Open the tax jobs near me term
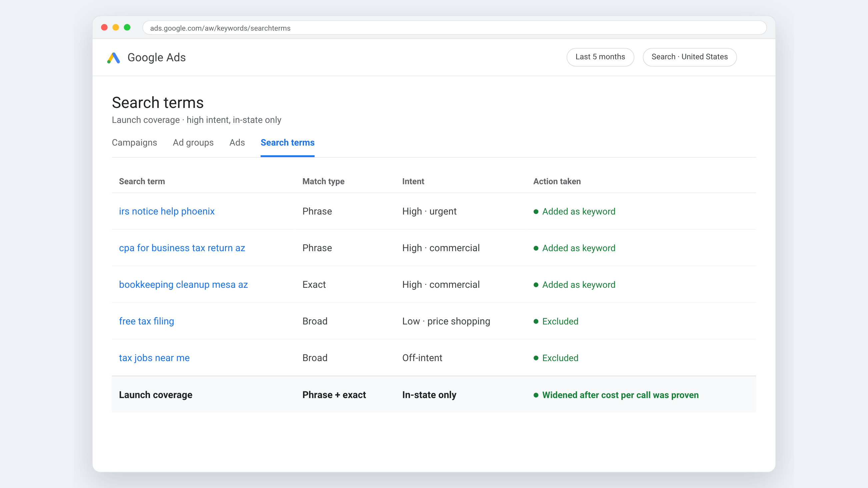868x488 pixels. pos(154,358)
